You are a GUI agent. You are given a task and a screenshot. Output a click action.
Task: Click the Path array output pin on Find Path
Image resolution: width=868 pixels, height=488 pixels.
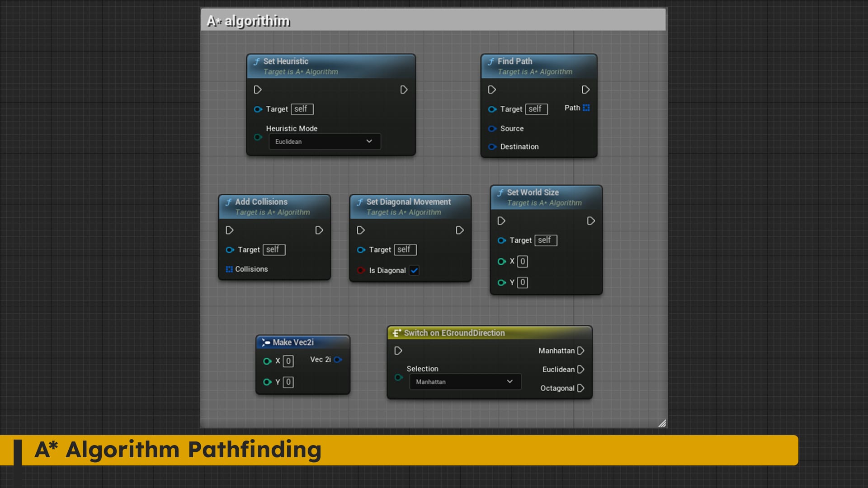(x=586, y=108)
